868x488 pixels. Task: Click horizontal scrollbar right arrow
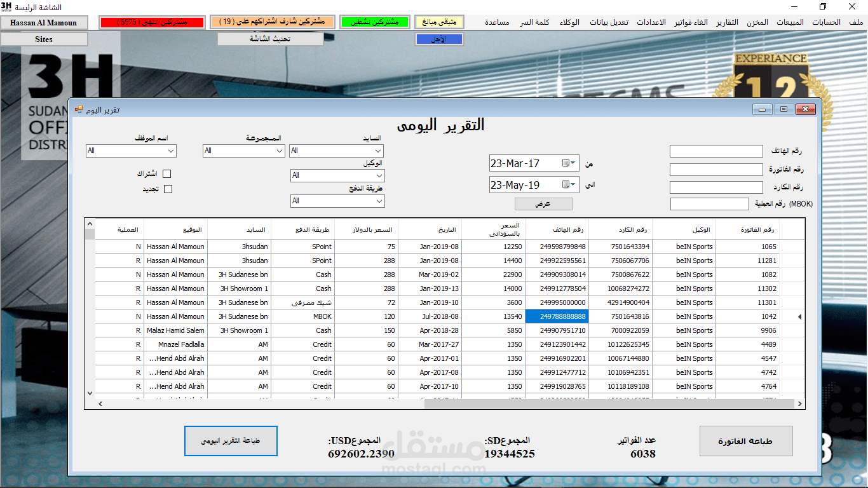tap(799, 403)
